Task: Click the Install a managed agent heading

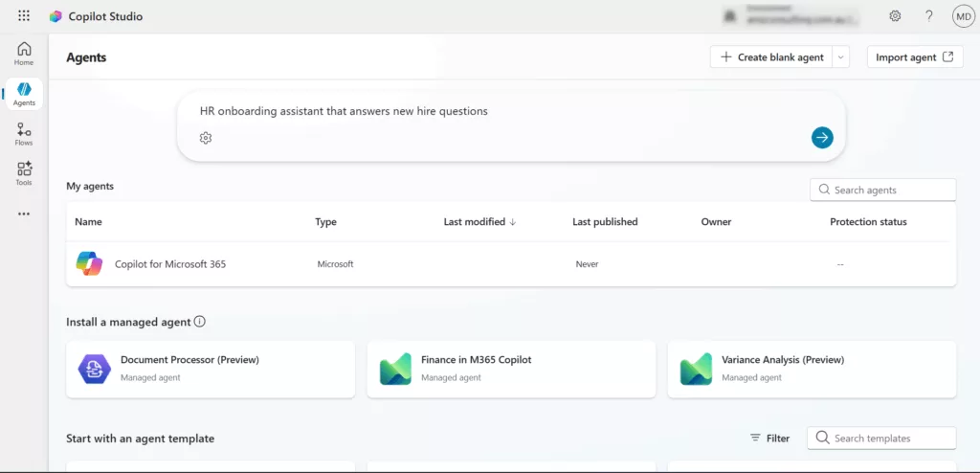Action: [x=128, y=322]
